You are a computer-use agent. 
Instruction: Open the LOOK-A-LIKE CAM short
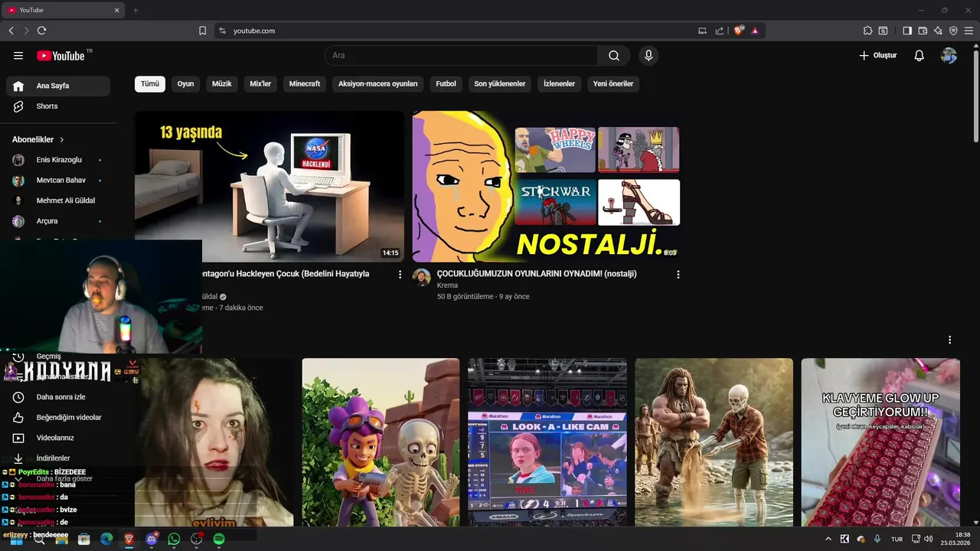click(x=547, y=442)
